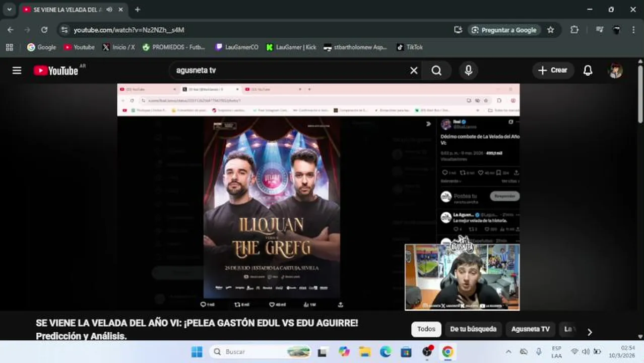Expand hidden system tray icons
Viewport: 644px width, 363px height.
click(x=508, y=352)
